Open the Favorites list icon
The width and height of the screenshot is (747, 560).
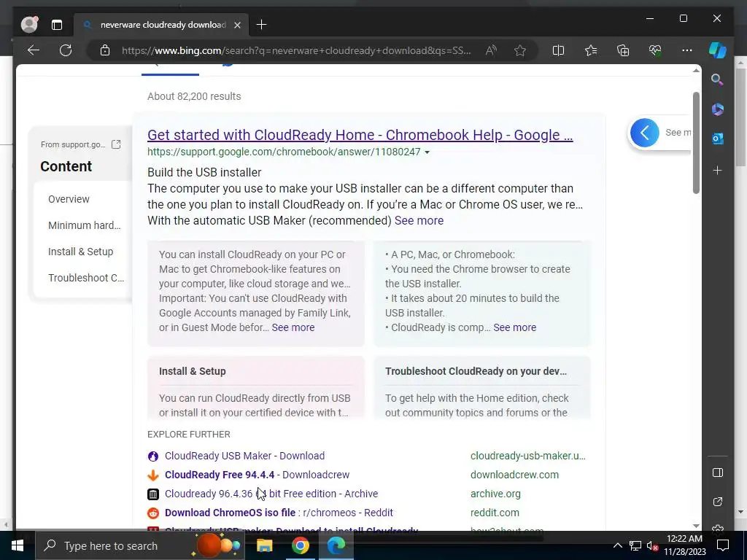(591, 50)
